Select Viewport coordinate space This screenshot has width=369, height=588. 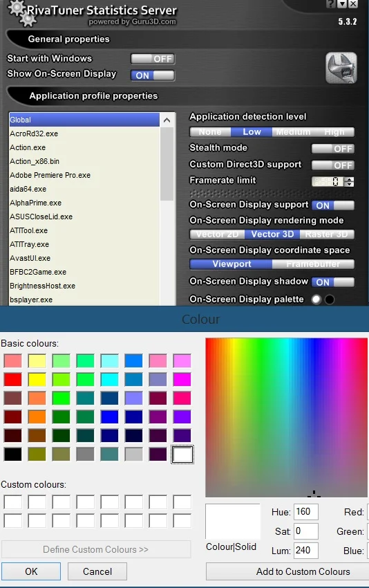[x=231, y=264]
